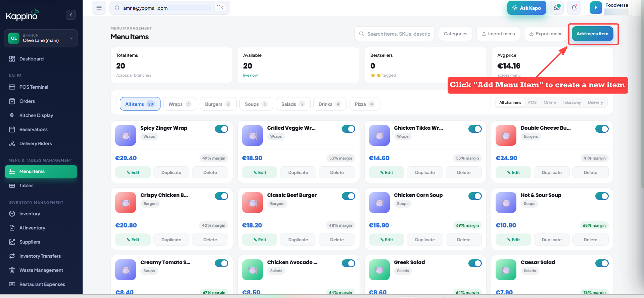Open Restaurant Expenses

(x=41, y=284)
